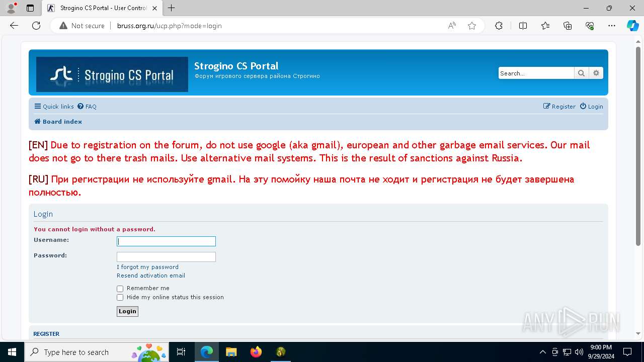Screen dimensions: 644x362
Task: Click the green taskbar app icon
Action: click(281, 352)
